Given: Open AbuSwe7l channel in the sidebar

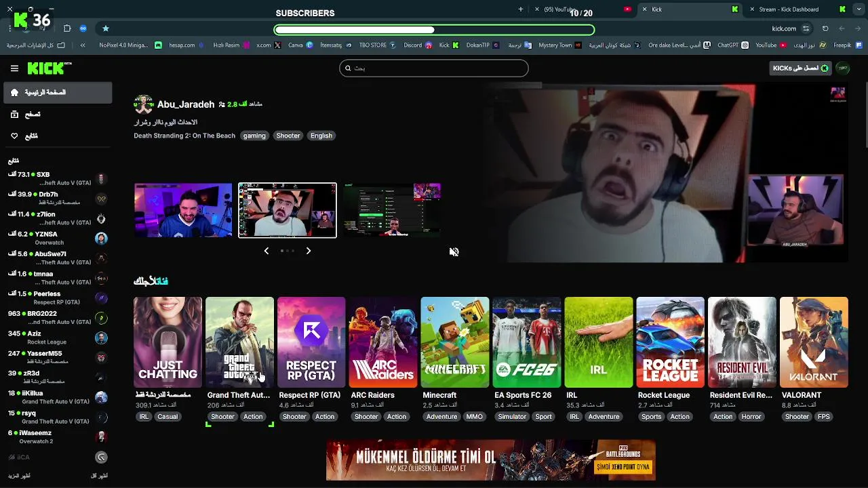Looking at the screenshot, I should 57,258.
